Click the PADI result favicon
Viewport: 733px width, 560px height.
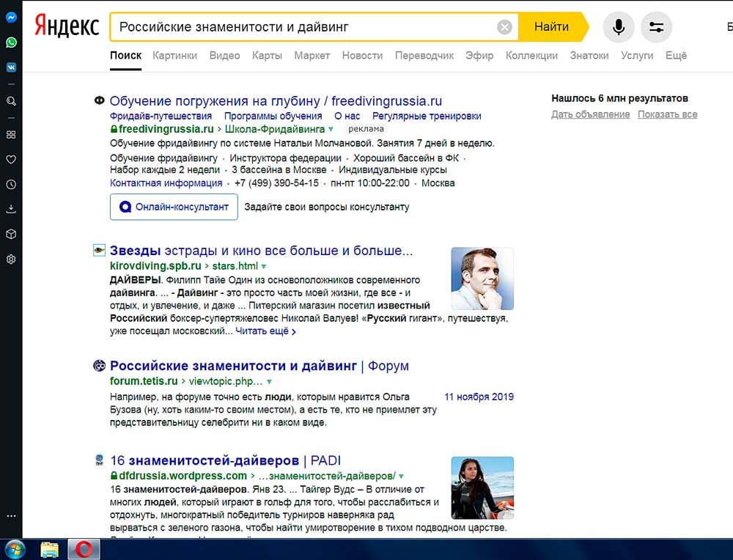click(x=99, y=460)
